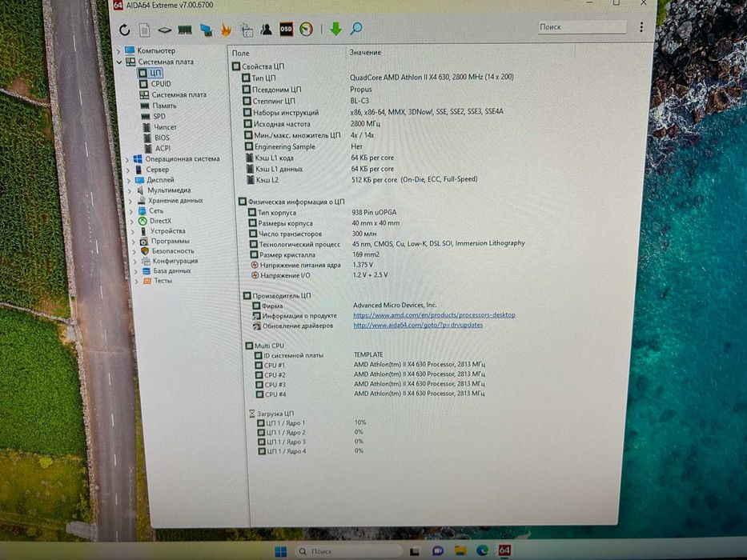747x560 pixels.
Task: Select ACPI in the sidebar tree
Action: click(x=158, y=148)
